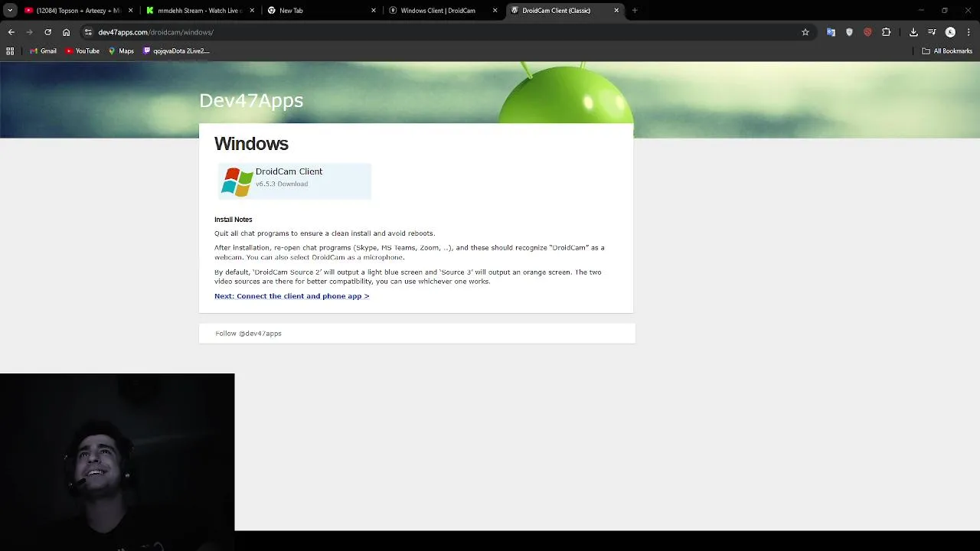Screen dimensions: 980x551
Task: Focus the address bar showing dev47apps.com
Action: coord(448,32)
